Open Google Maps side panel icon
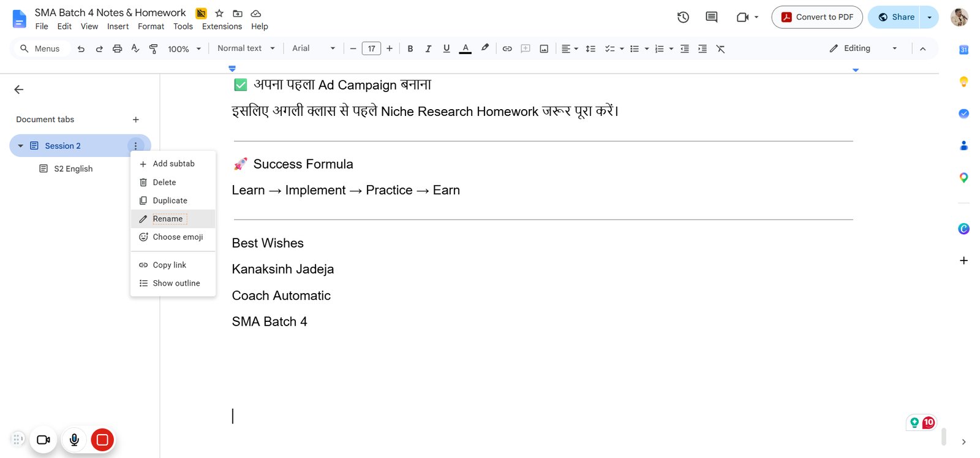This screenshot has height=458, width=980. (963, 177)
